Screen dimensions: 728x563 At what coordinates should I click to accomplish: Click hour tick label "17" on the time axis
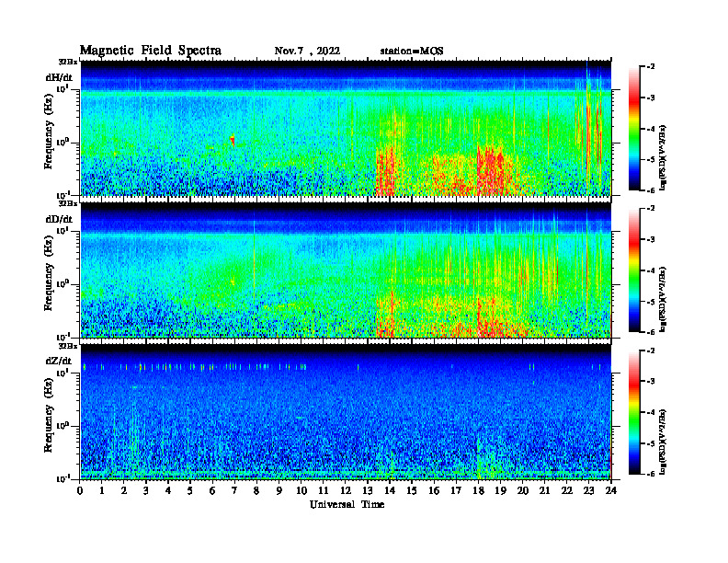click(456, 490)
